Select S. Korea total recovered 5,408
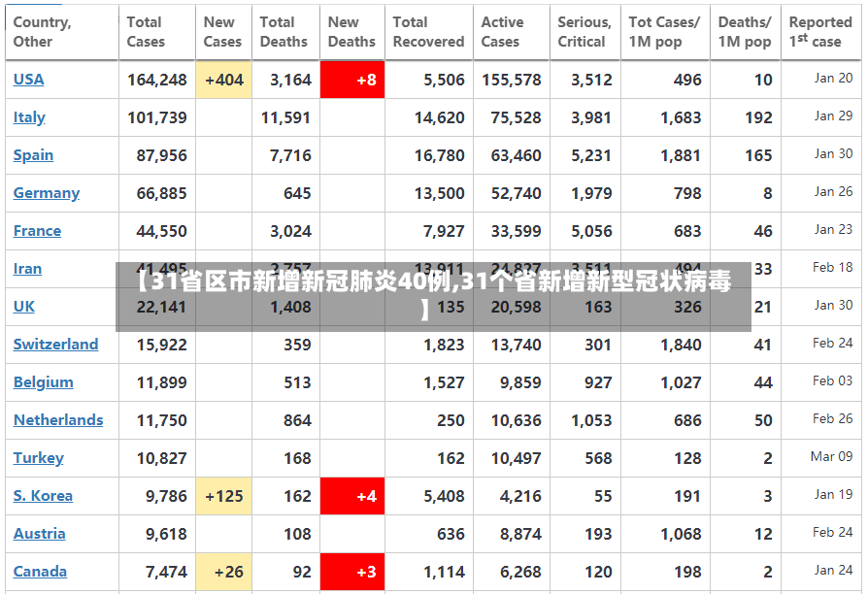 444,496
